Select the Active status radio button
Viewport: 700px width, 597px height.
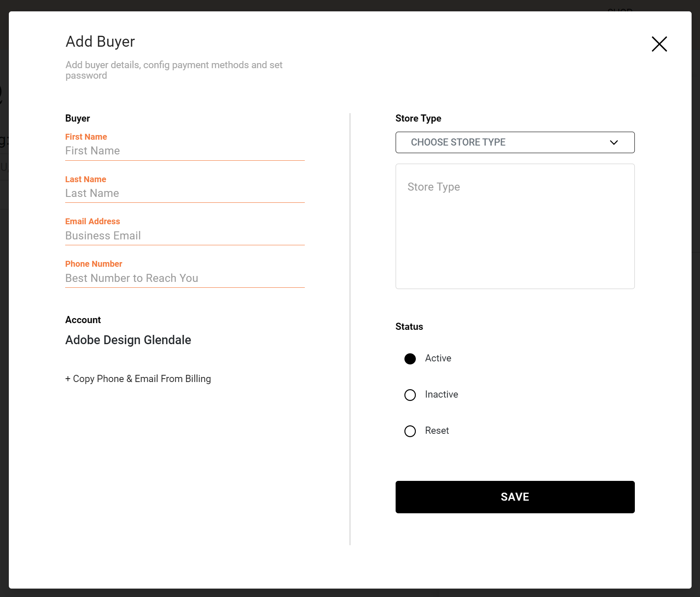(x=410, y=358)
